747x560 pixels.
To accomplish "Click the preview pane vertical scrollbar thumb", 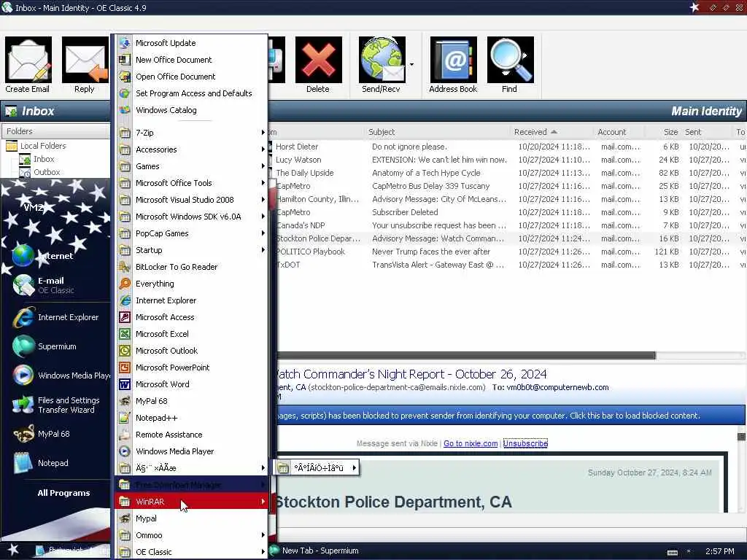I will pos(741,436).
